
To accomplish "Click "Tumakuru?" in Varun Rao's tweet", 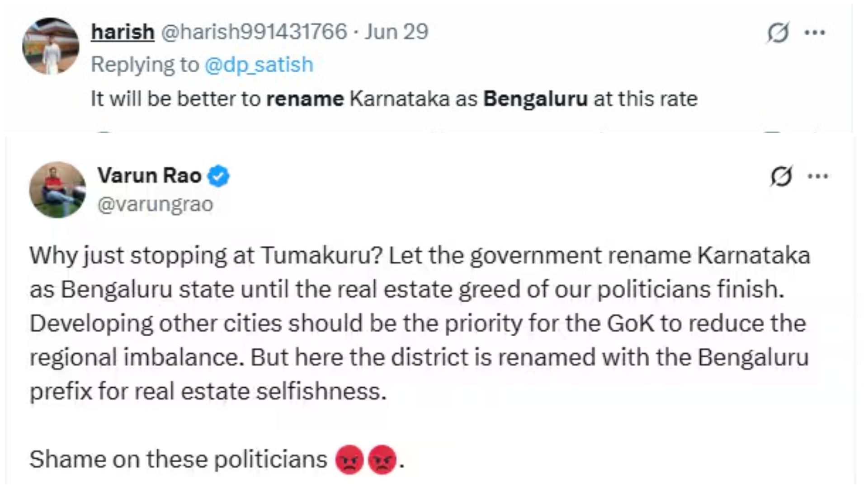I will [321, 255].
